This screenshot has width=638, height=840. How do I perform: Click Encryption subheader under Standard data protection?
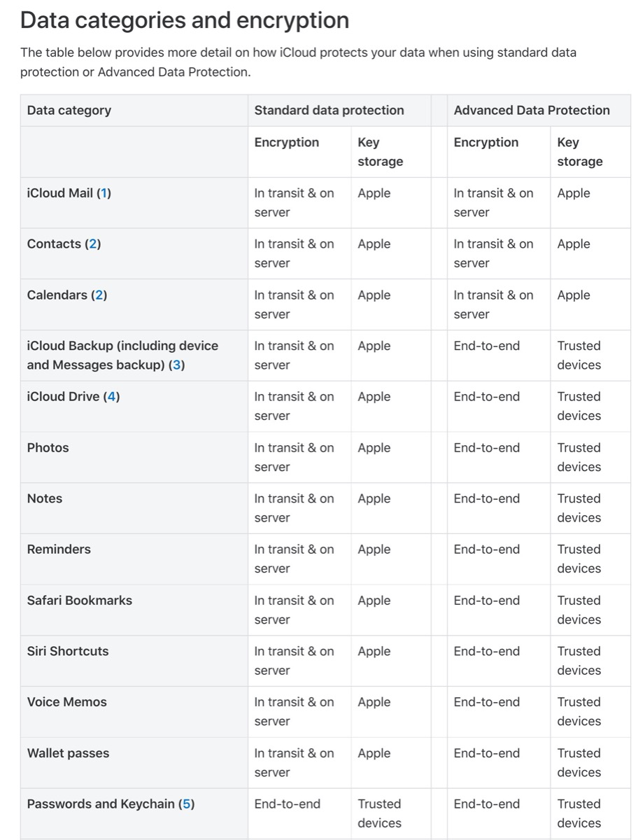pos(286,143)
